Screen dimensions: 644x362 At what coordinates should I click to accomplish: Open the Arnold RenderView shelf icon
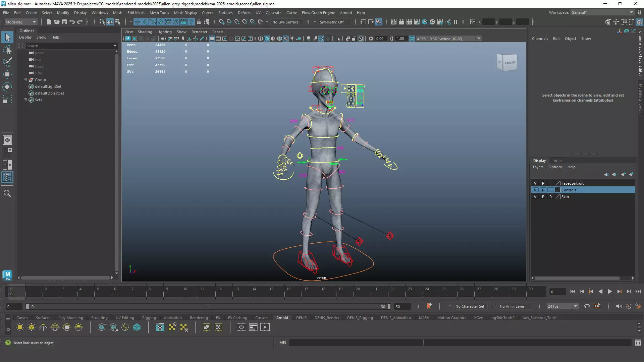point(241,327)
